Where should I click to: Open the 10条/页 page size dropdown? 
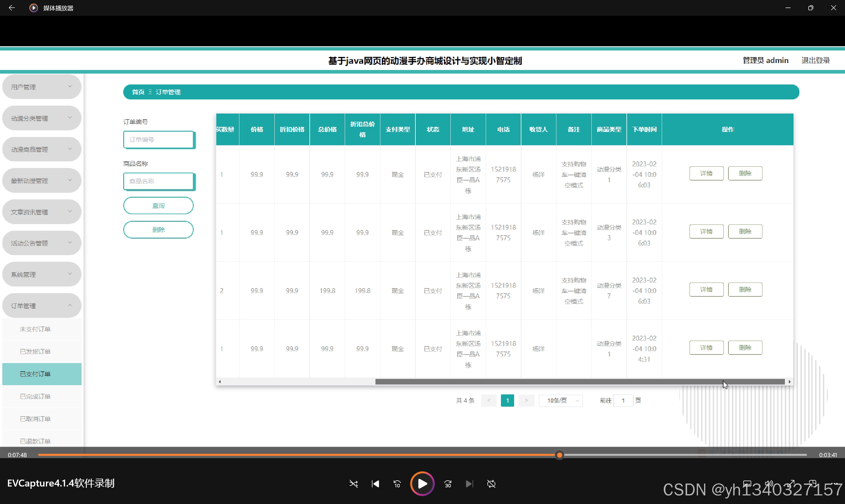pos(561,401)
